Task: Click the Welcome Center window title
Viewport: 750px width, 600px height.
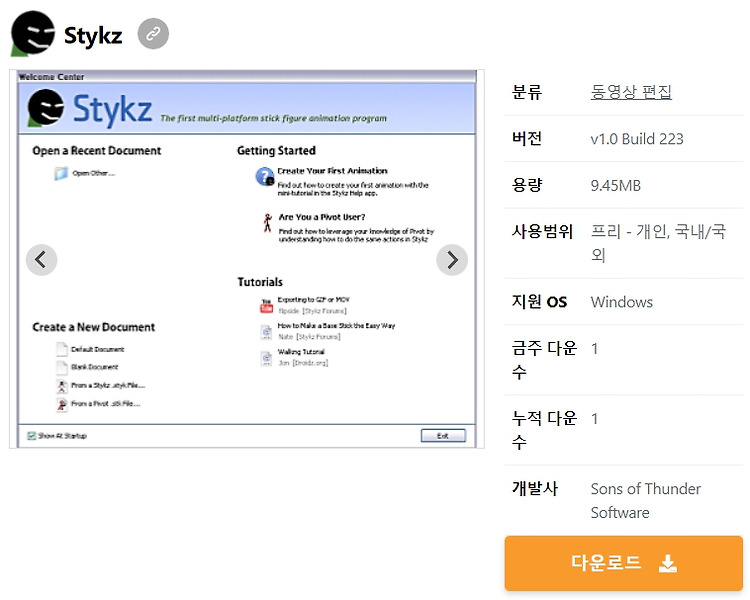Action: point(51,77)
